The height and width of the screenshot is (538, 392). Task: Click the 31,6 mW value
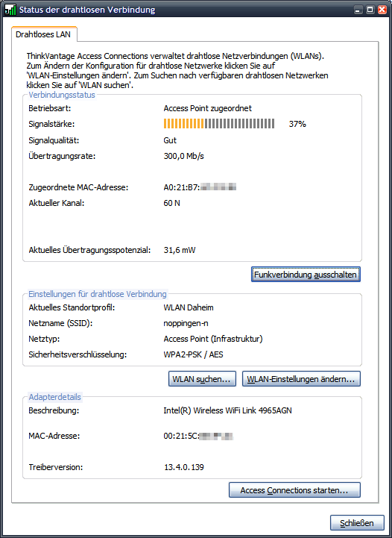click(x=180, y=250)
